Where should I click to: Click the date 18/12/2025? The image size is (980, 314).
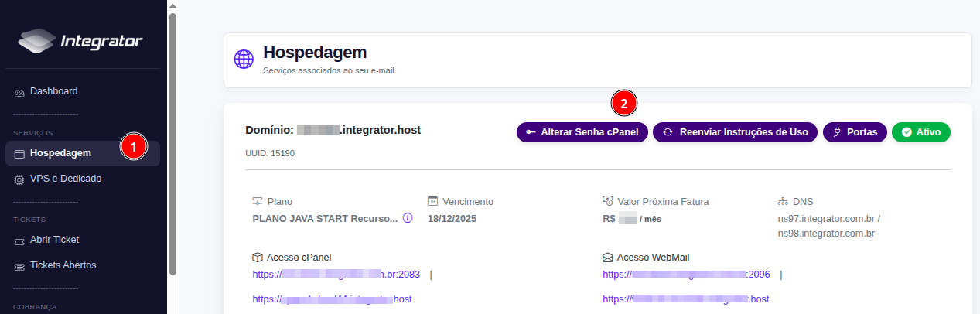point(452,218)
